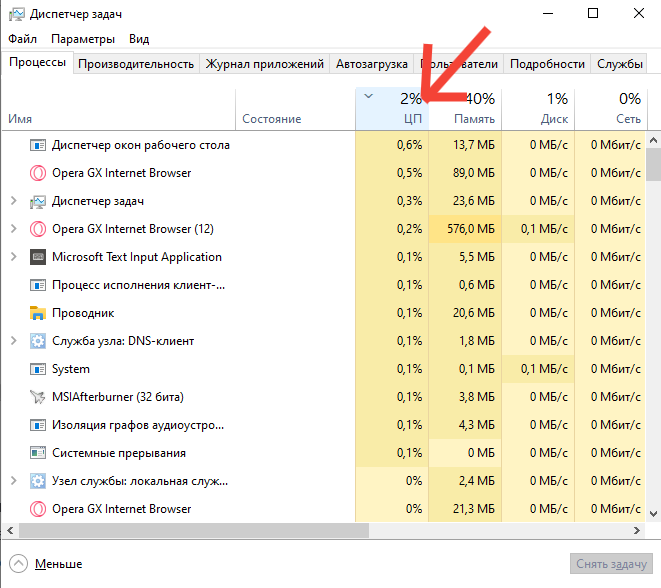
Task: Click the Opera GX icon in 21,3 МБ row
Action: point(38,509)
